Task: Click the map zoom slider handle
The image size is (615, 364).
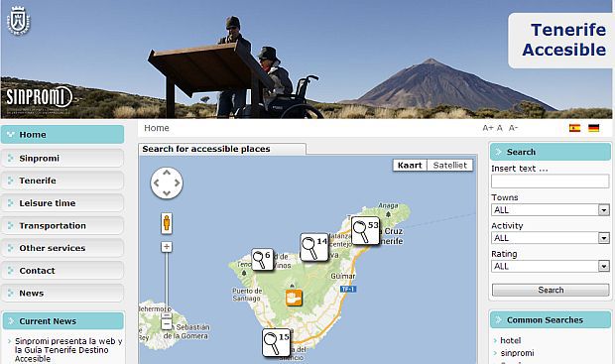Action: 167,315
